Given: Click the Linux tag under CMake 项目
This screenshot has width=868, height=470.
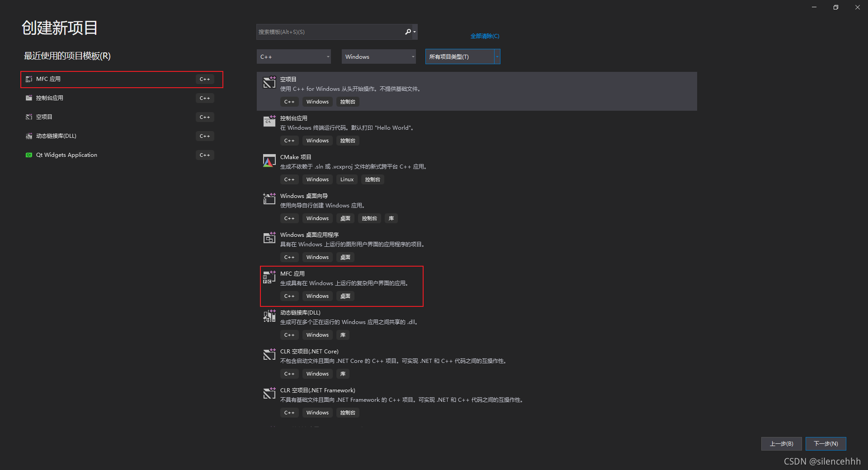Looking at the screenshot, I should tap(347, 179).
